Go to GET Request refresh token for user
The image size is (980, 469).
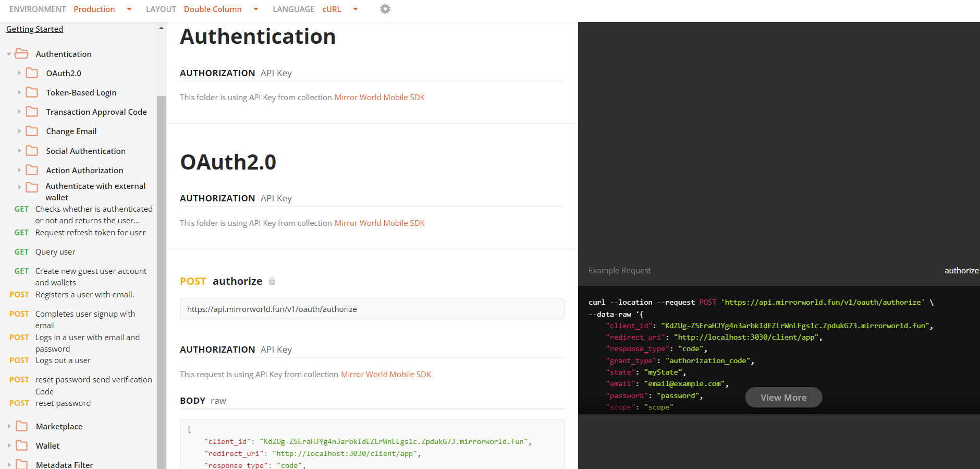pyautogui.click(x=80, y=233)
